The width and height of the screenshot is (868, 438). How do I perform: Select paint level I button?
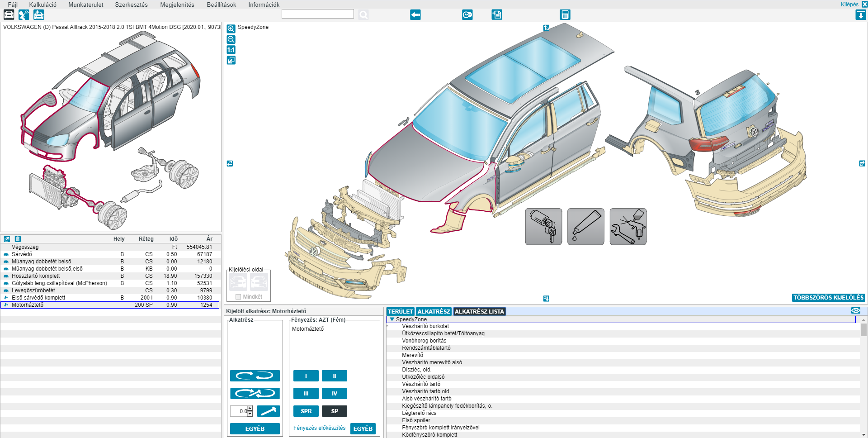[306, 376]
